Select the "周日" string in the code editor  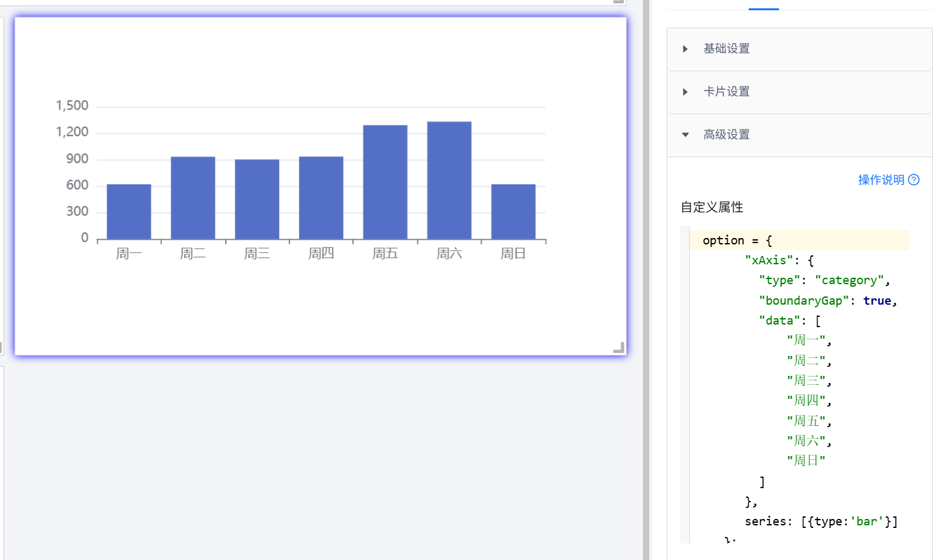pyautogui.click(x=806, y=459)
